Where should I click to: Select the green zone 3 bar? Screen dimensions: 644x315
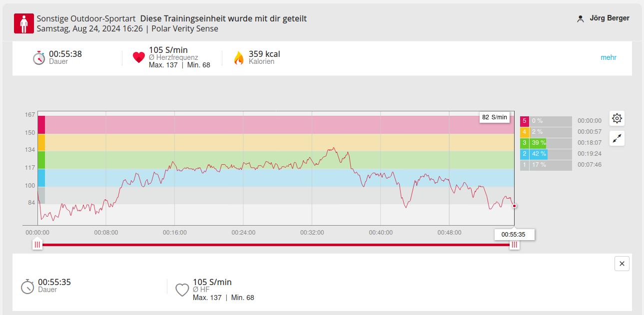[538, 143]
